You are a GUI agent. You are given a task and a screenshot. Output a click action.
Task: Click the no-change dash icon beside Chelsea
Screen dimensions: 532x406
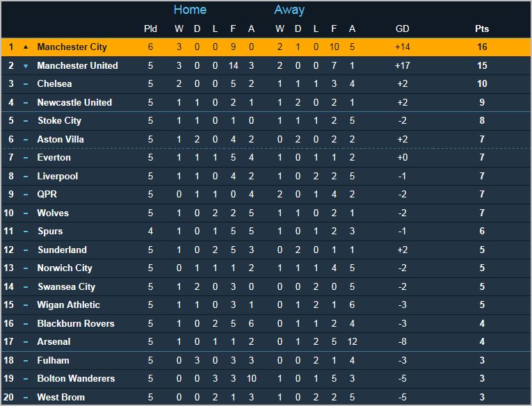point(26,84)
